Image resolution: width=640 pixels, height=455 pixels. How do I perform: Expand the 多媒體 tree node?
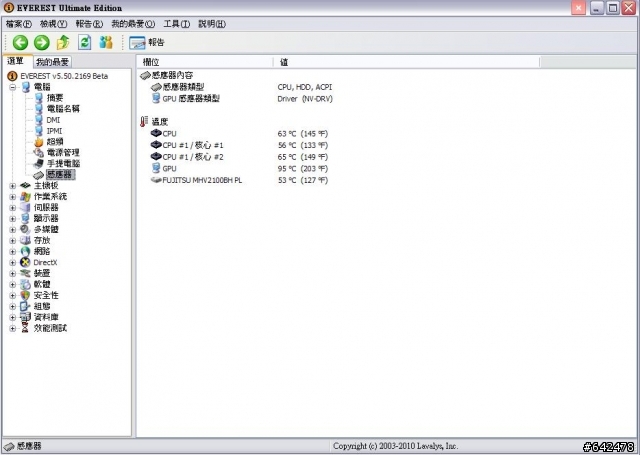13,230
